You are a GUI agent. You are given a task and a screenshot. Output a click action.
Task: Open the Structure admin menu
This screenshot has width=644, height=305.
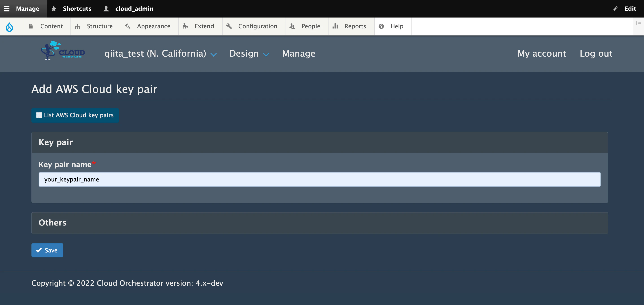coord(96,26)
